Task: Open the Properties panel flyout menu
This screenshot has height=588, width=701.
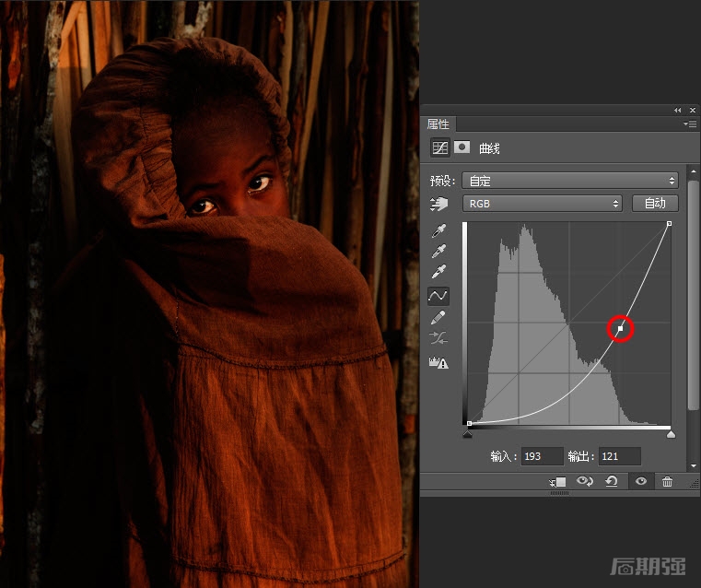Action: (x=690, y=123)
